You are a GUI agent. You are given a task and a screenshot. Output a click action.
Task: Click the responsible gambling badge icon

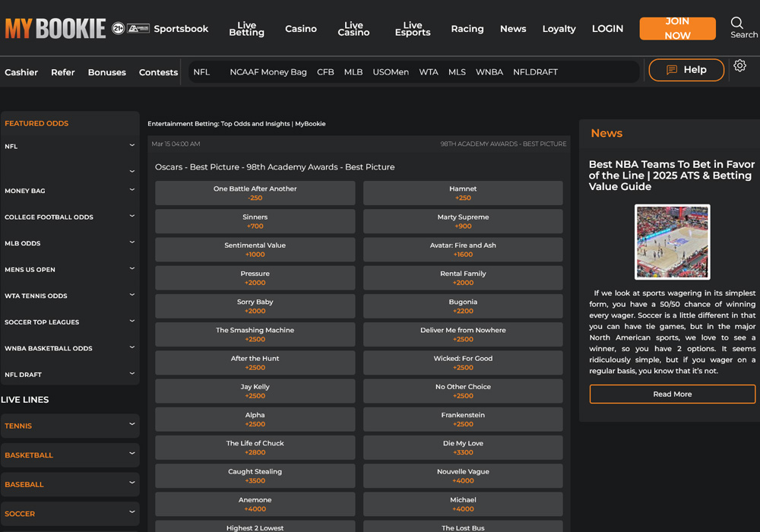[x=138, y=29]
